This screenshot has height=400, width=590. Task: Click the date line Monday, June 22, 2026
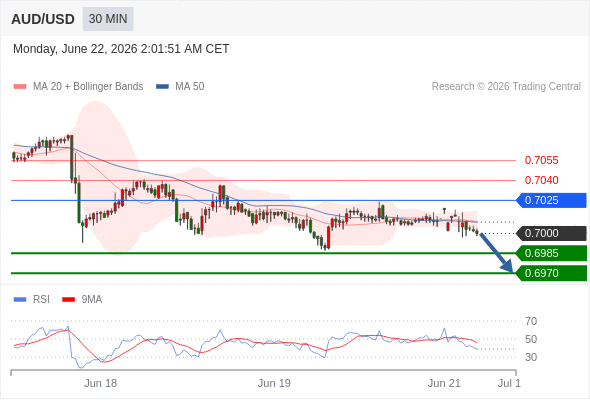[x=121, y=49]
